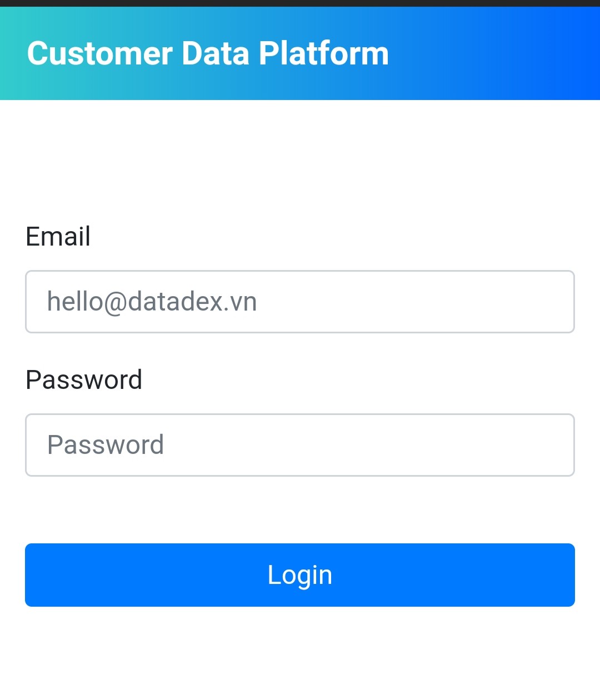Sign in using the Login button

click(x=300, y=575)
